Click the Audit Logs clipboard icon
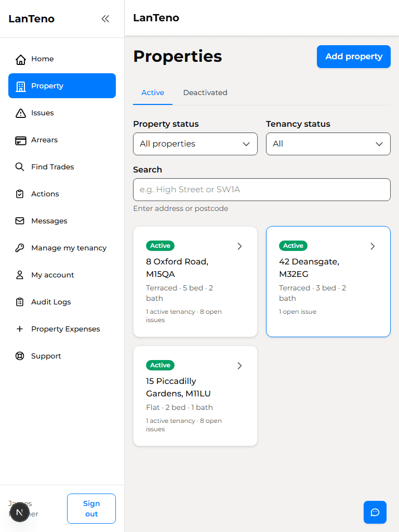 click(x=20, y=302)
